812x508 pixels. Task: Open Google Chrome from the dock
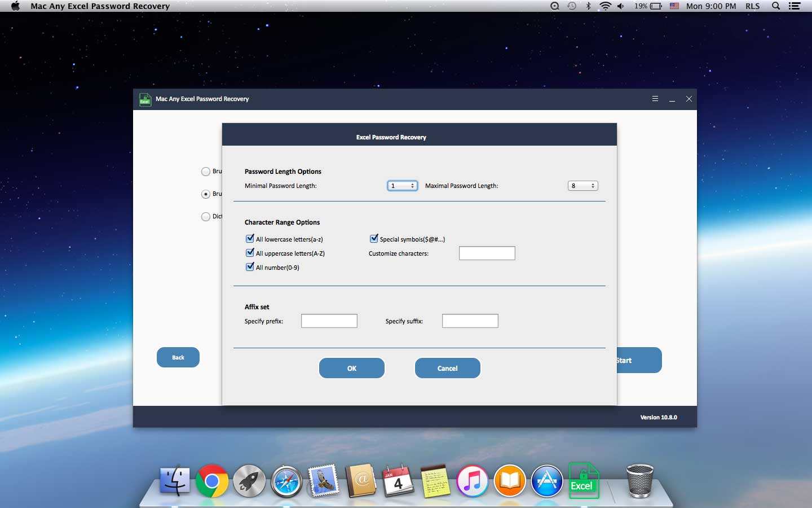point(212,481)
